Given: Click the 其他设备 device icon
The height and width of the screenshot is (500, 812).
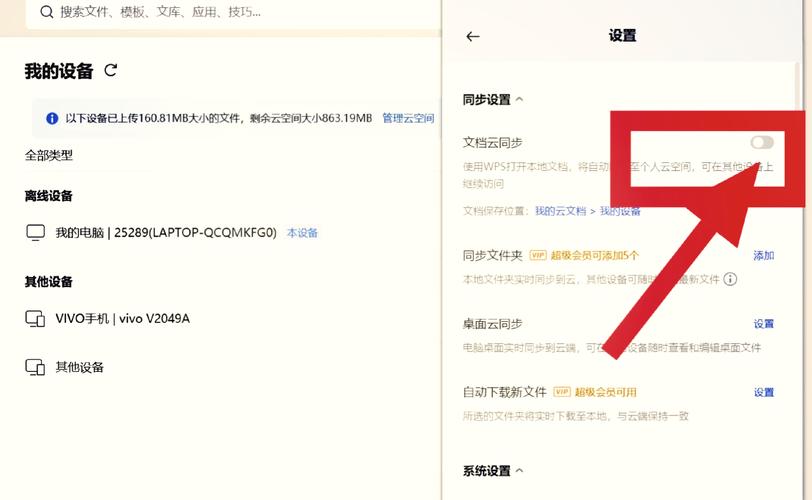Looking at the screenshot, I should 35,367.
